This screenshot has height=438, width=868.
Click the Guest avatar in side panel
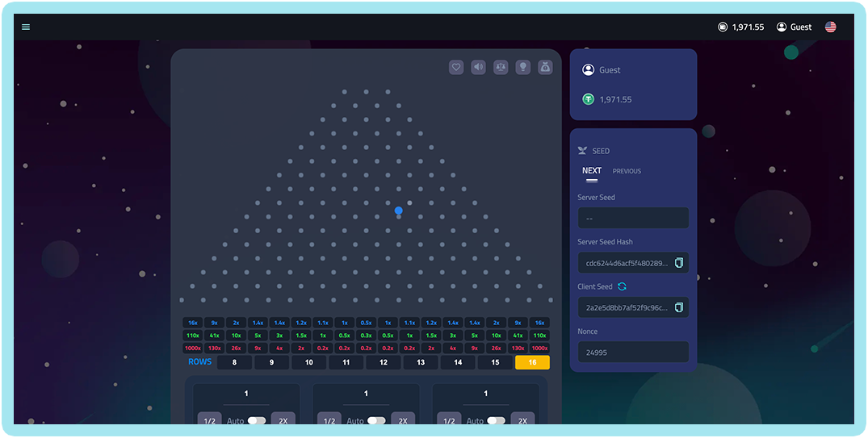[x=588, y=69]
